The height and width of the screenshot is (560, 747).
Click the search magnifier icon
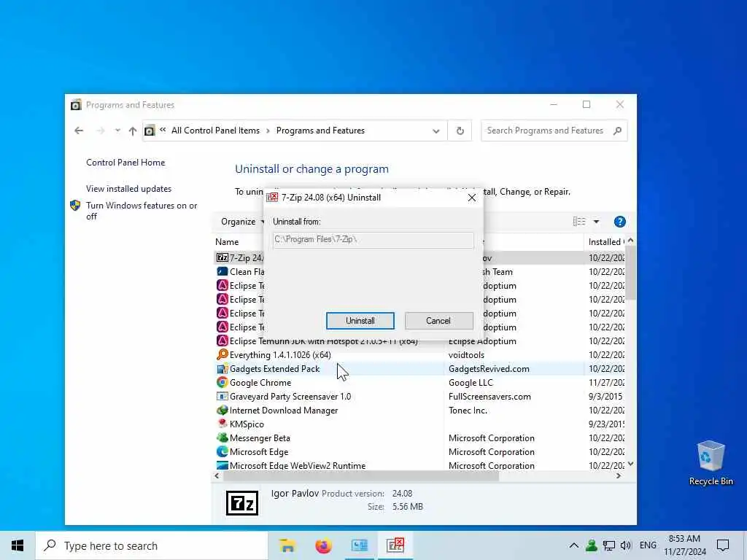tap(617, 131)
